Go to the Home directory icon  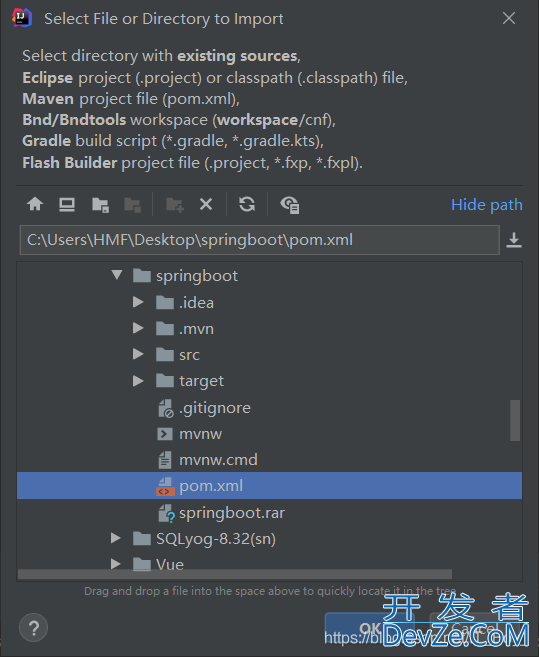click(x=35, y=204)
